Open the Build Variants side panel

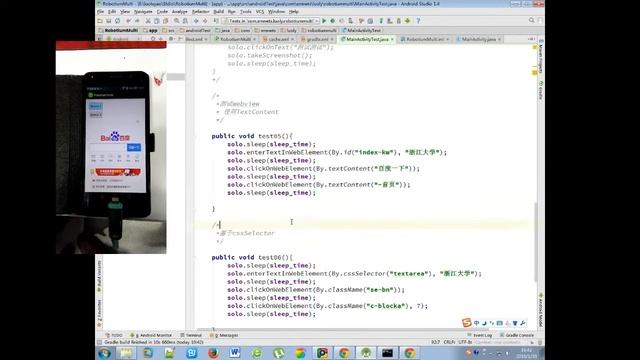(x=99, y=276)
